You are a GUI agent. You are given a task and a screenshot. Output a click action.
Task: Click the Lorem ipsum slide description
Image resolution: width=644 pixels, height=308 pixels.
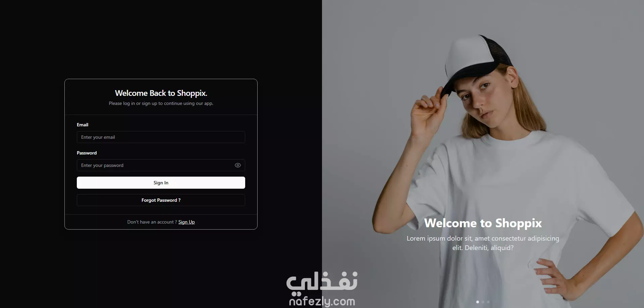[483, 243]
